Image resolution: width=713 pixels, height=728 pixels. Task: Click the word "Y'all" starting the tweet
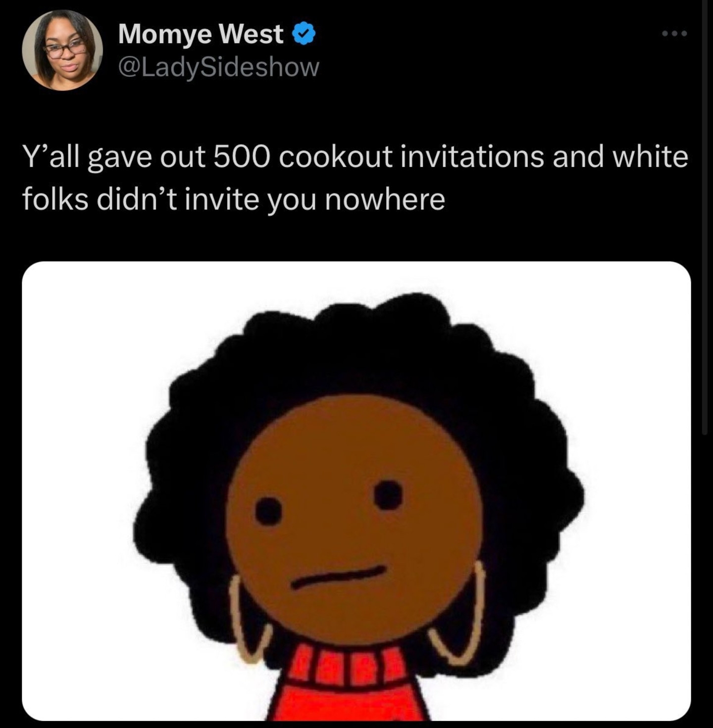[51, 157]
